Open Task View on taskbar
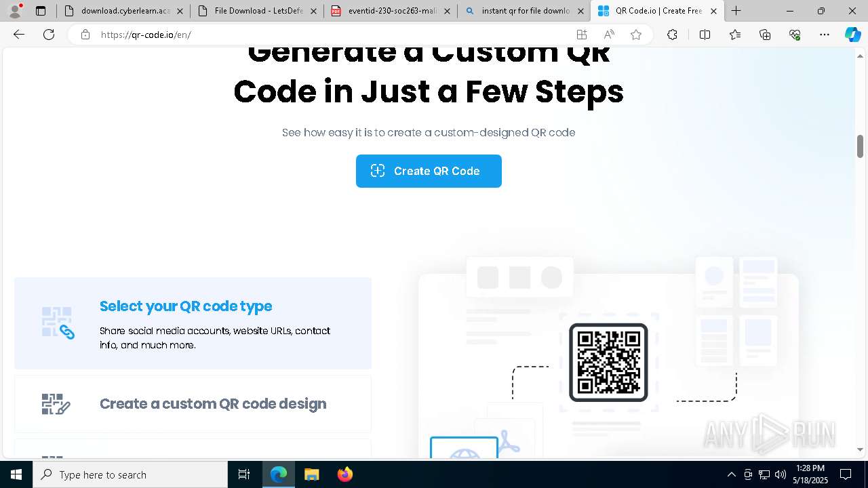 tap(244, 474)
